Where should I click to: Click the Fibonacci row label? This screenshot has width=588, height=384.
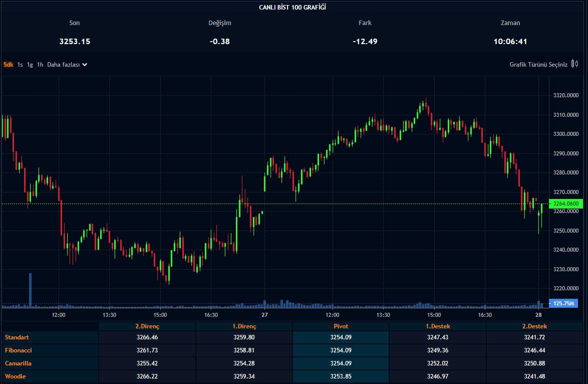(x=19, y=350)
